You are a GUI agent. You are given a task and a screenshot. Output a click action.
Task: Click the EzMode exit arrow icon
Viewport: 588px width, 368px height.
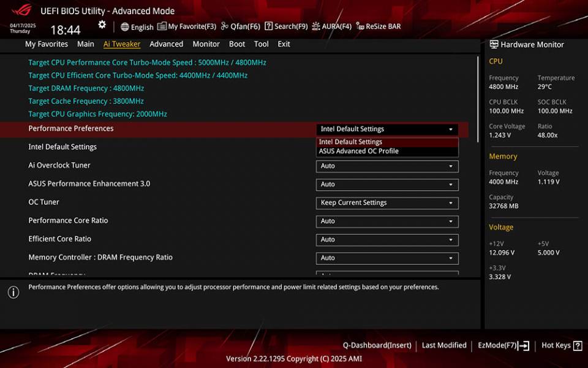point(524,345)
